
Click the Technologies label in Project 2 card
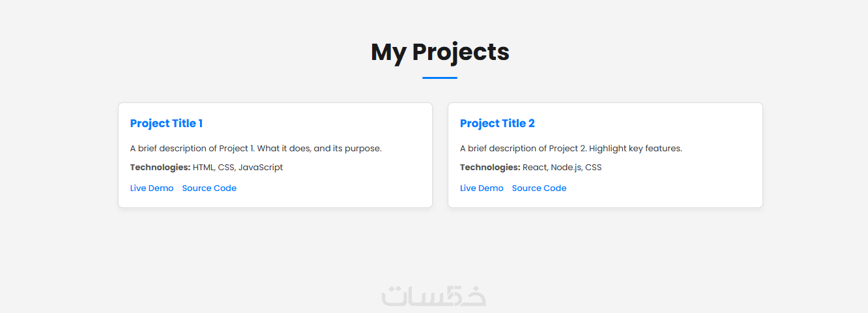coord(489,168)
